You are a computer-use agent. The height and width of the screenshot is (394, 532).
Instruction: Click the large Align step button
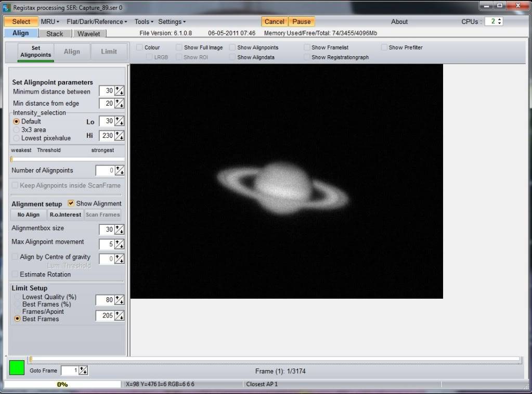[x=72, y=52]
